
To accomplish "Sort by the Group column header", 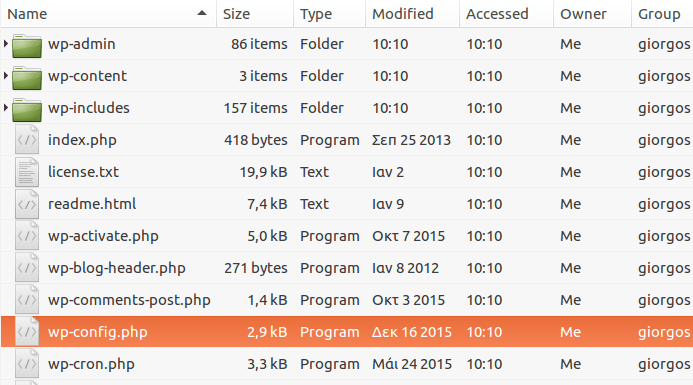I will tap(663, 14).
